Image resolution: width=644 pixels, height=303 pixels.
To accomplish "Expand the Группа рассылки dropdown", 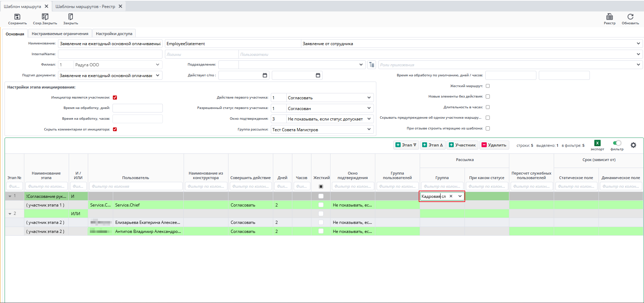I will (x=369, y=129).
